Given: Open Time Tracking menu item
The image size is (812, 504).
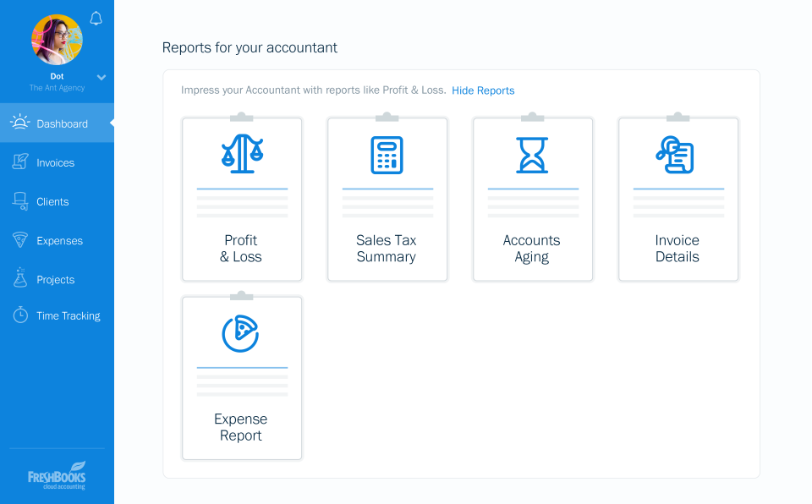Looking at the screenshot, I should [x=69, y=316].
